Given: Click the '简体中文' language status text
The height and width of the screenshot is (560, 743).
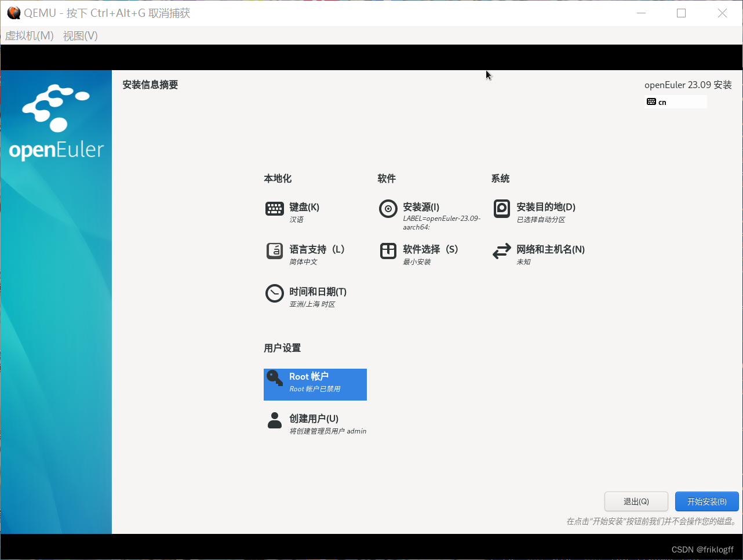Looking at the screenshot, I should pos(303,262).
